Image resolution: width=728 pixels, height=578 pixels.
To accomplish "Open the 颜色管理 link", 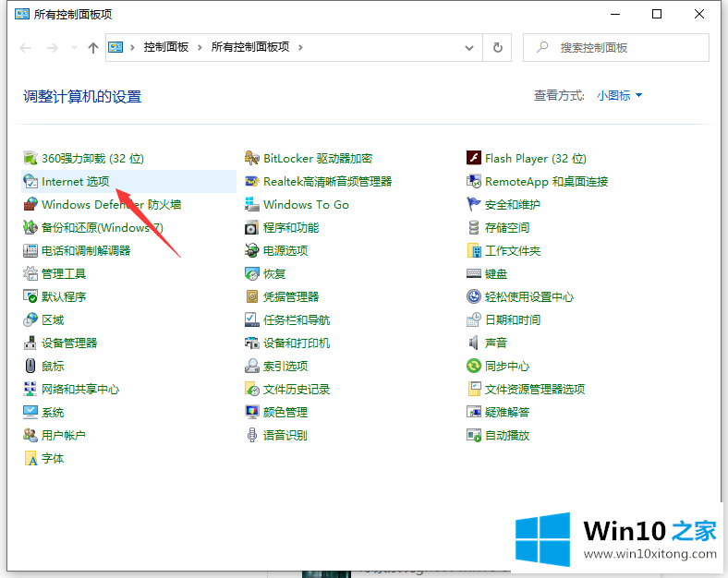I will (285, 413).
